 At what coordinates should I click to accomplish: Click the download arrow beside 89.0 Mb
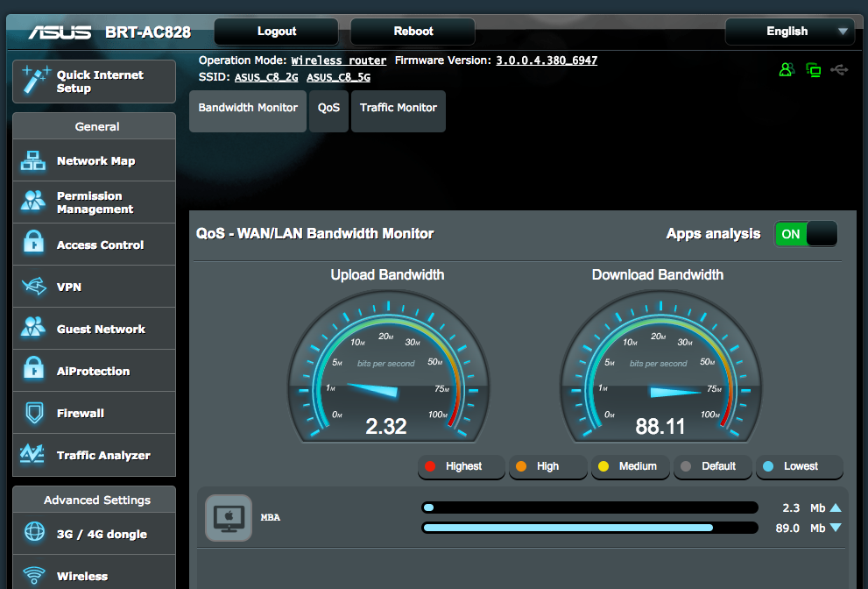(x=836, y=528)
